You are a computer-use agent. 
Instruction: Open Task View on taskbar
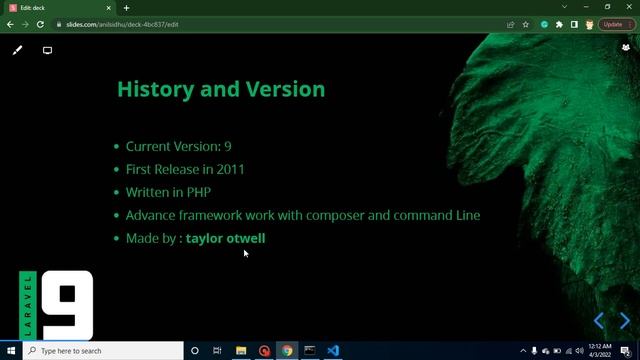click(x=217, y=351)
